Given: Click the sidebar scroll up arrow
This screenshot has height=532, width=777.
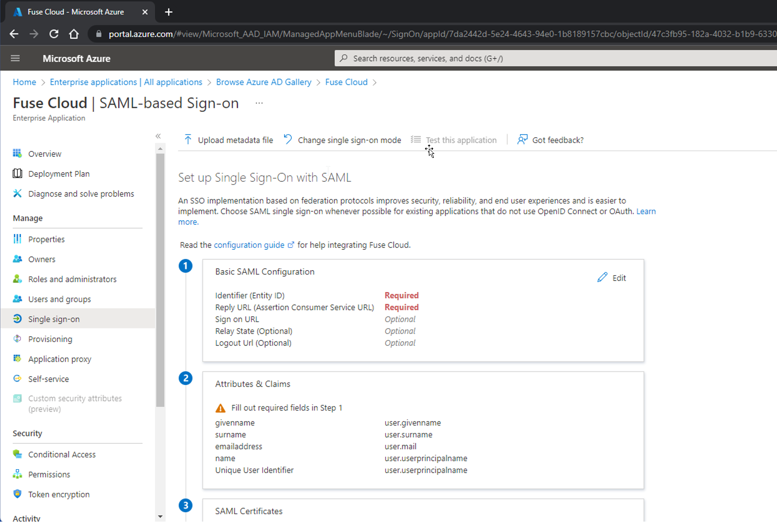Looking at the screenshot, I should click(160, 148).
